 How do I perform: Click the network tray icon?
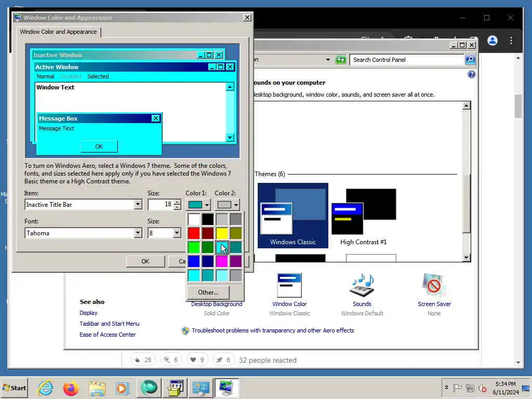tap(470, 388)
